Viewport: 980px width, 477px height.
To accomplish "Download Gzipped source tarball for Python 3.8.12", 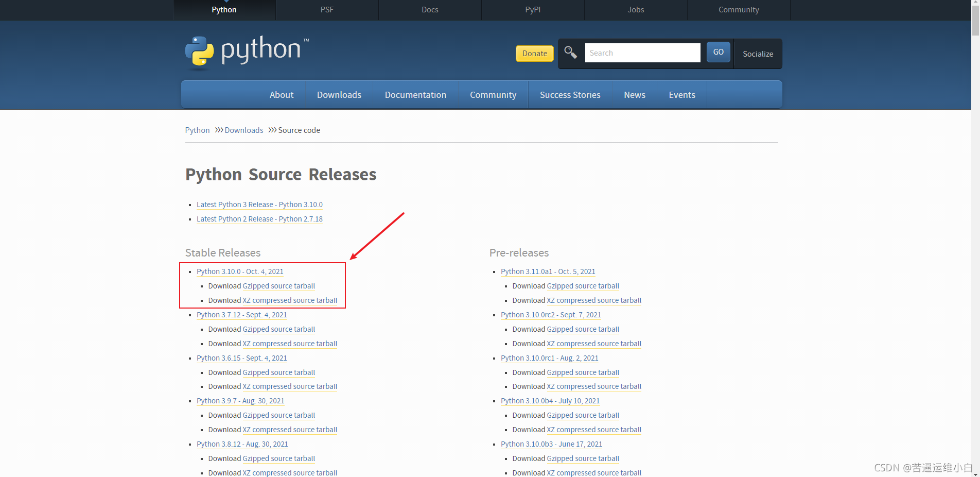I will pos(278,458).
